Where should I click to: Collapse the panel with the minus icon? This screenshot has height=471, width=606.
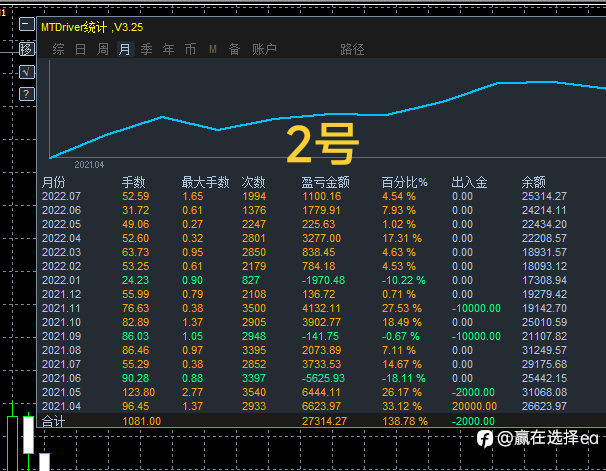coord(26,24)
